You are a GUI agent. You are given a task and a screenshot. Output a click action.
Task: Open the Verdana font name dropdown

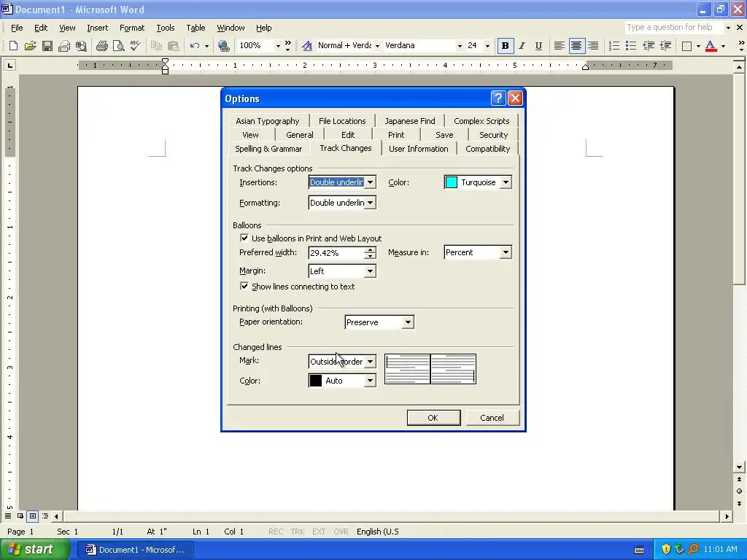tap(460, 46)
